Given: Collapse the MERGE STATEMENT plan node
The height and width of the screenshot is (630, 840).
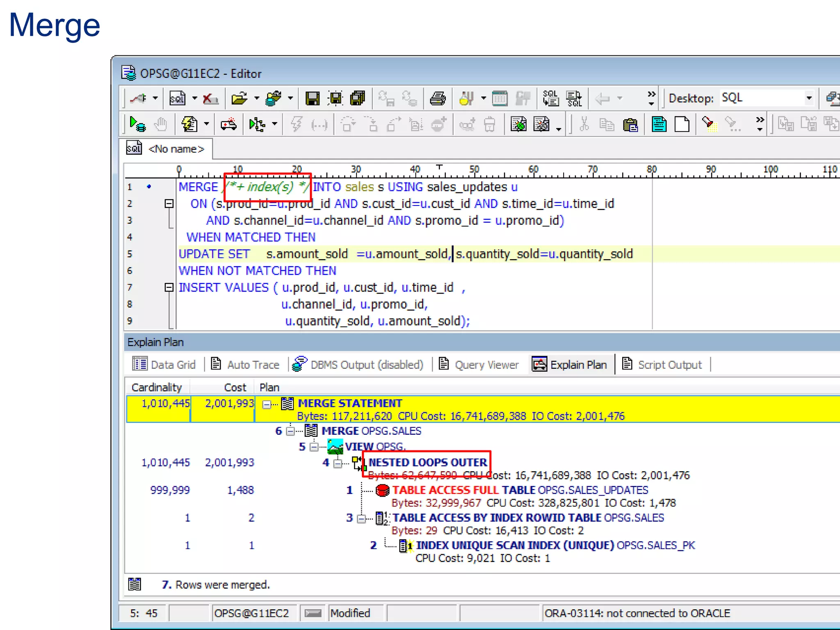Looking at the screenshot, I should (267, 404).
